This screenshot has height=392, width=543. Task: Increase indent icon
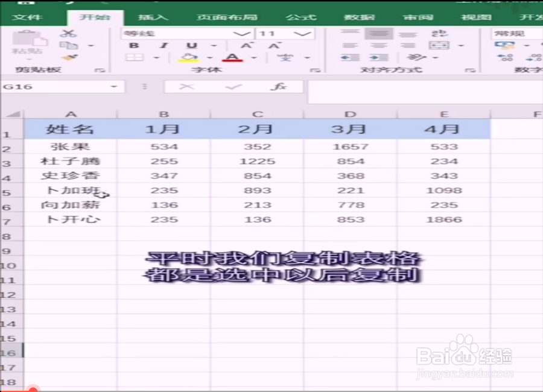click(379, 57)
